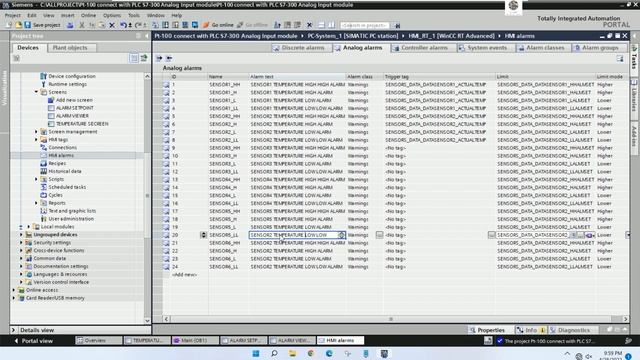The width and height of the screenshot is (640, 360).
Task: Expand the Reports node
Action: (x=36, y=203)
